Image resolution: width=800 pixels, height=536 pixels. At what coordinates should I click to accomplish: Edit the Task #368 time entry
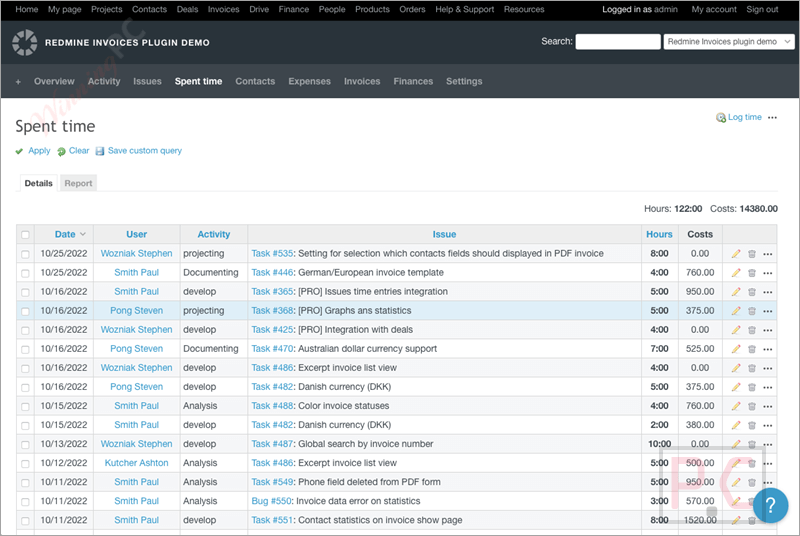736,311
